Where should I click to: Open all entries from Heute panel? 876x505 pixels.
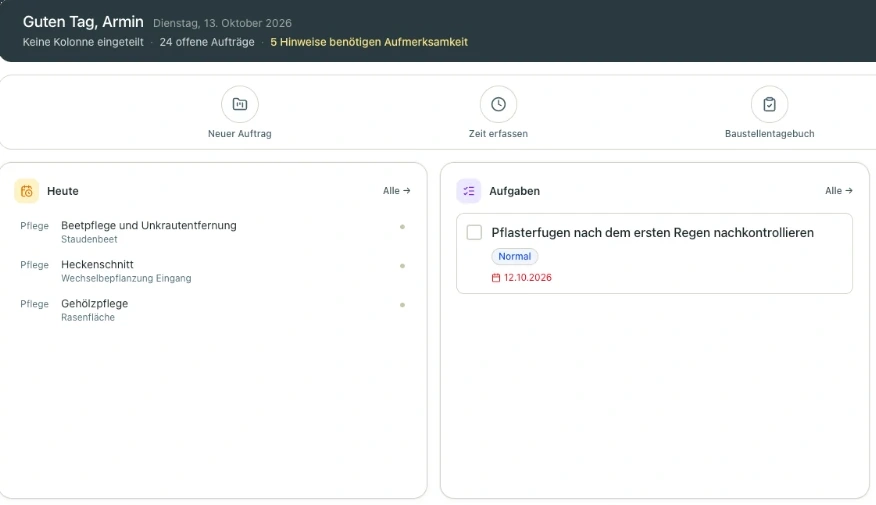tap(397, 190)
